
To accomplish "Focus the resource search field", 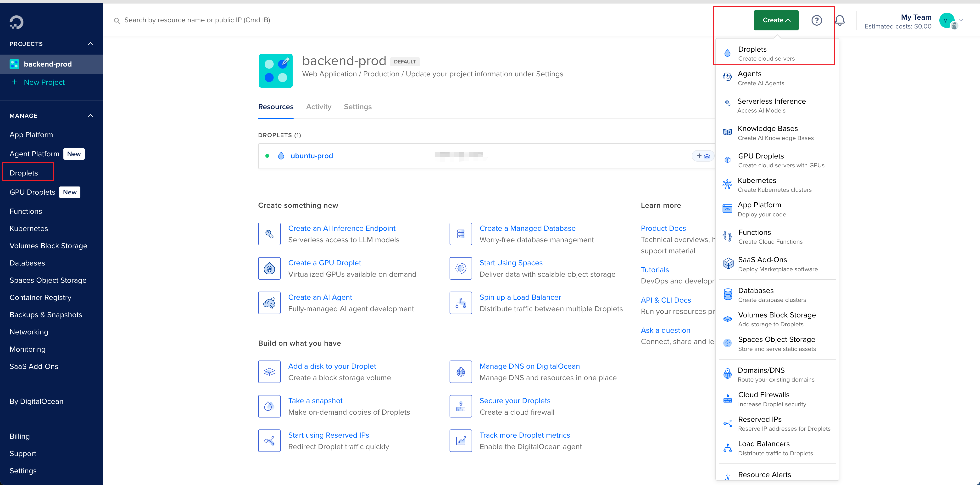I will point(197,20).
